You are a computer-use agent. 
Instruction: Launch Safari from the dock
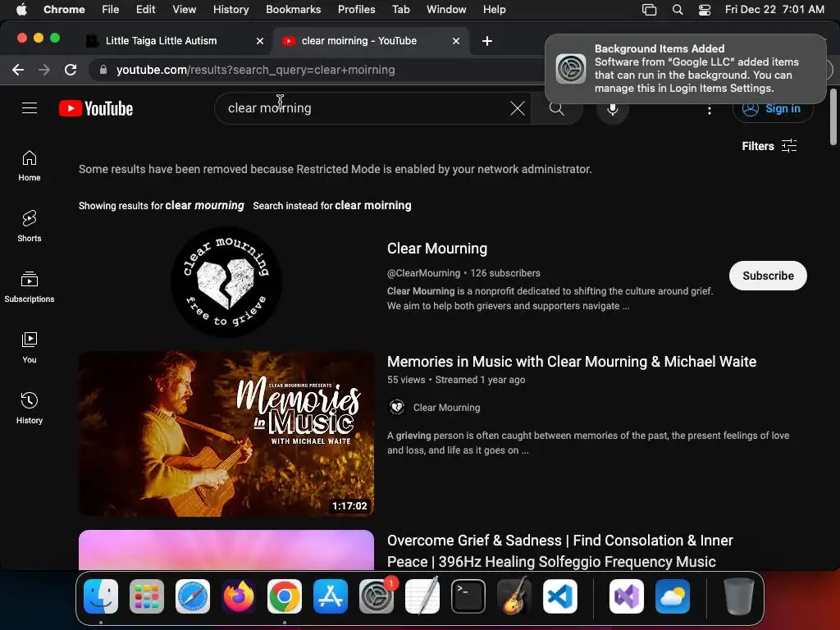(x=193, y=596)
